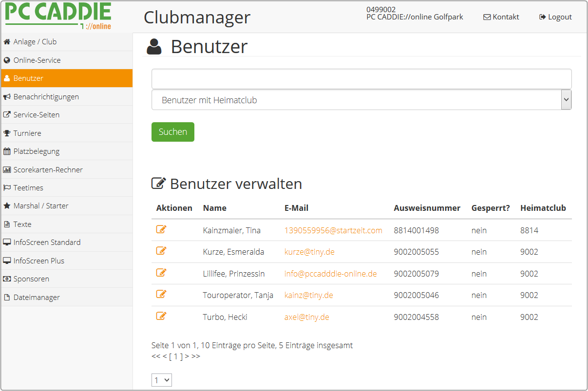Click the star icon for Marshal / Starter
The image size is (588, 391).
7,206
